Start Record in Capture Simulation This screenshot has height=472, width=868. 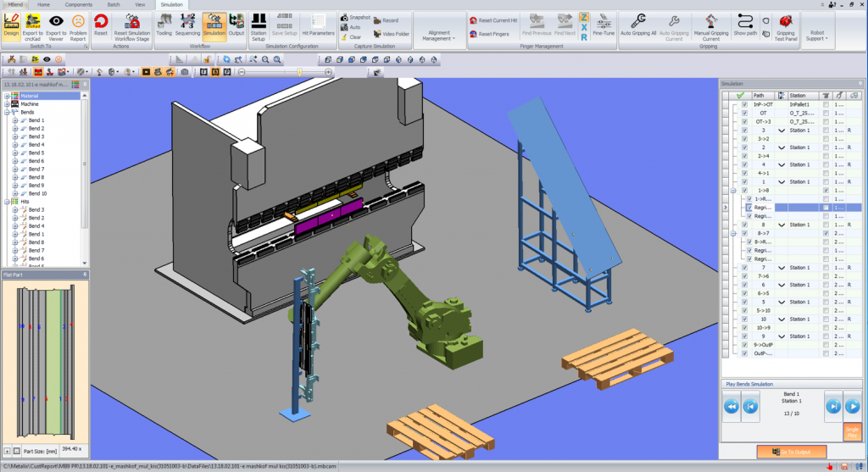click(386, 20)
